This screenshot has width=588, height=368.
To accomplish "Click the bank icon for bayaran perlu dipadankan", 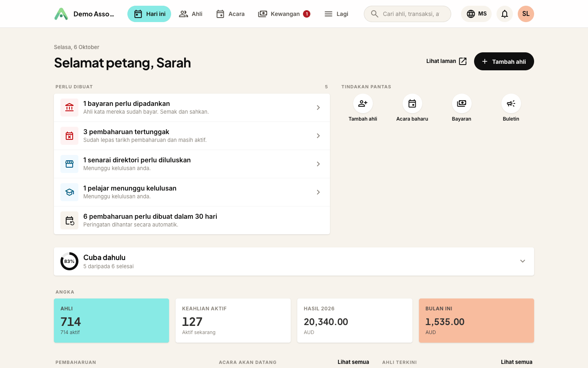I will 69,108.
